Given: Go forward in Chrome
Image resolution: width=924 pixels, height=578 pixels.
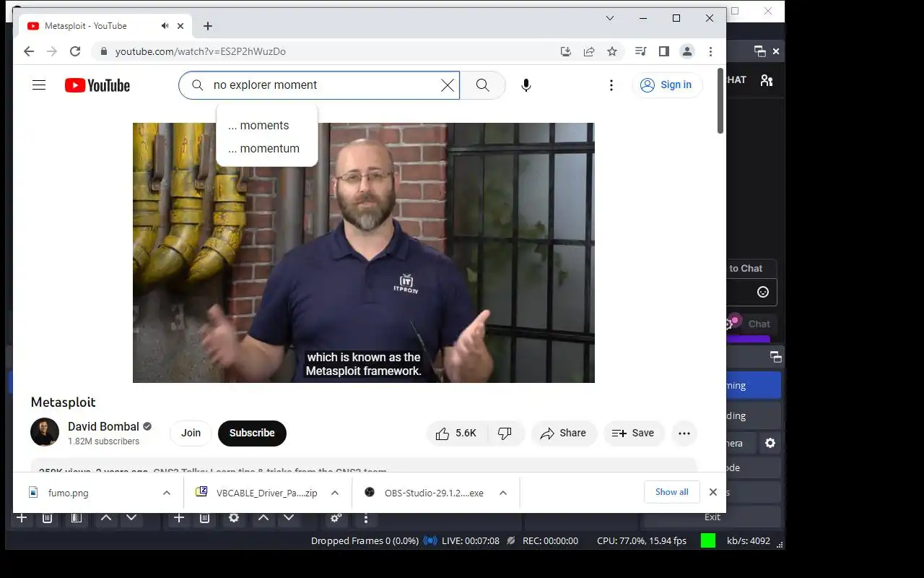Looking at the screenshot, I should point(52,51).
